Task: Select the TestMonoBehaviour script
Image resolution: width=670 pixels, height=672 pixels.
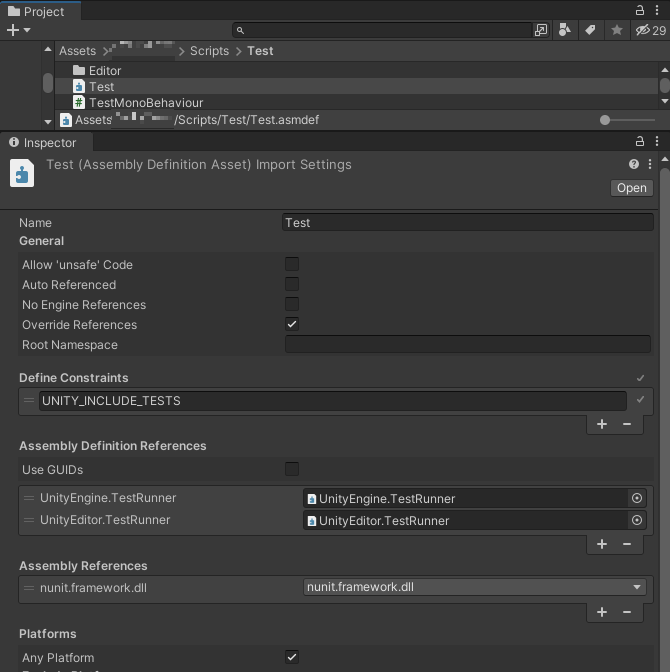Action: coord(357,103)
